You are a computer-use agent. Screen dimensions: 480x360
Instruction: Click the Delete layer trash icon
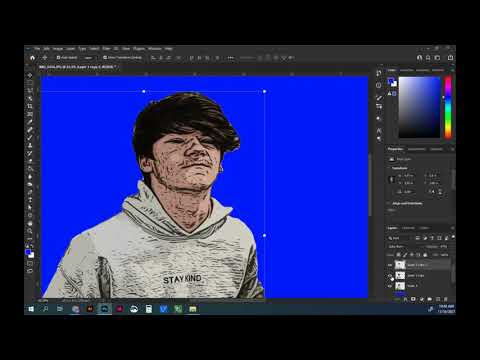coord(446,299)
